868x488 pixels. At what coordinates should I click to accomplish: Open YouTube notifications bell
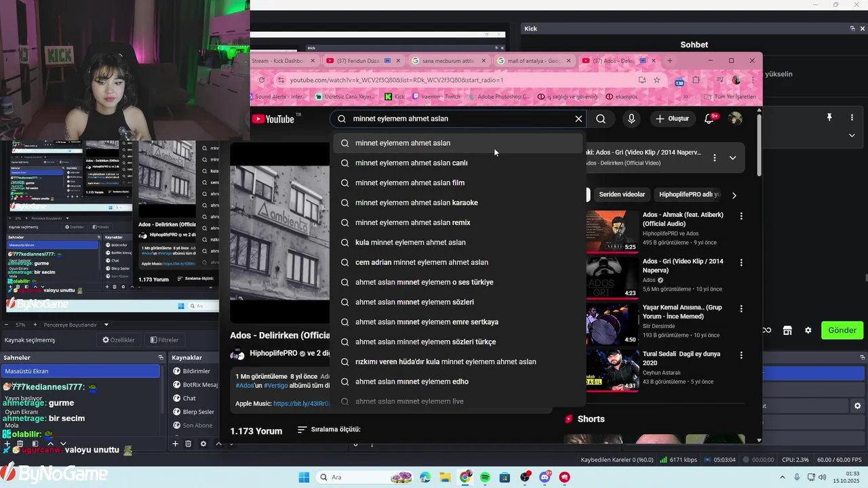coord(709,119)
